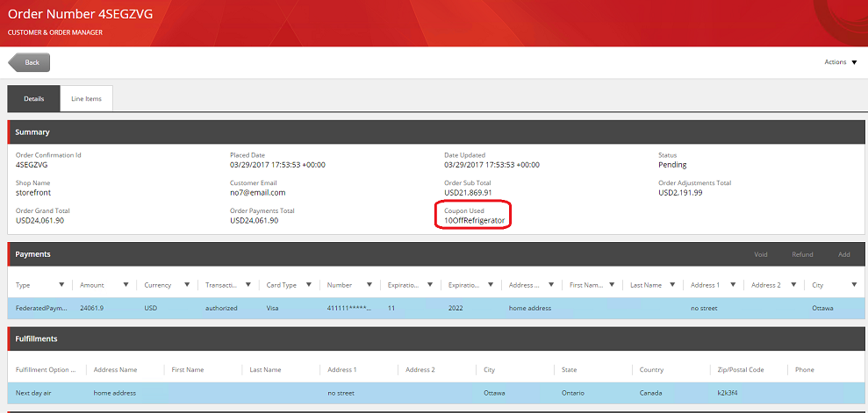Expand the First Name column filter in Payments
Viewport: 868px width, 413px height.
click(x=612, y=285)
